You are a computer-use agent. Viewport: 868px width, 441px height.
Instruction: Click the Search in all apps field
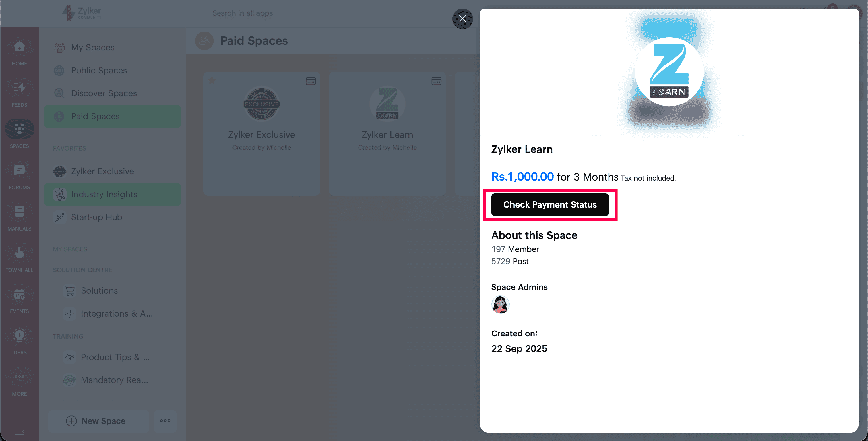click(x=242, y=13)
